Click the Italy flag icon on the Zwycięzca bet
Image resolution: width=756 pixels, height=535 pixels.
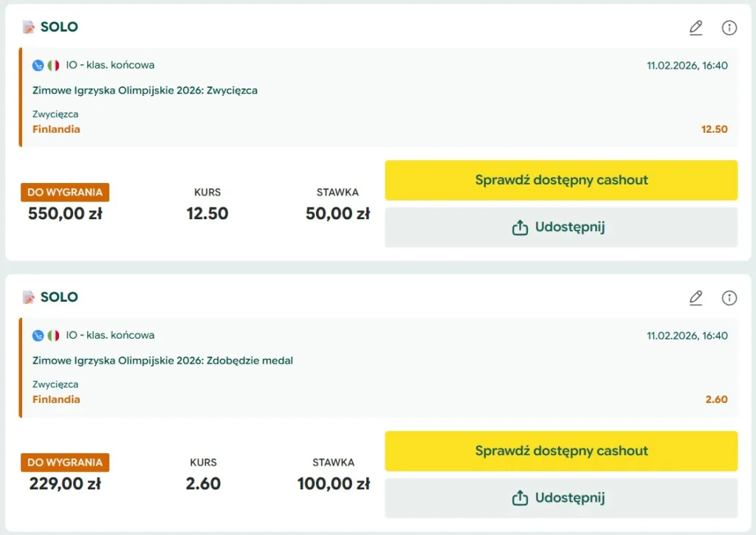coord(52,65)
